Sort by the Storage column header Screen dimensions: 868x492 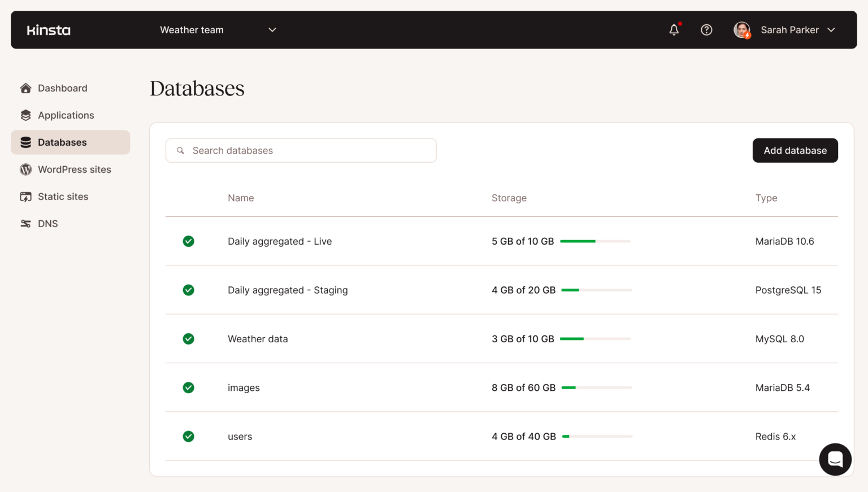[509, 198]
